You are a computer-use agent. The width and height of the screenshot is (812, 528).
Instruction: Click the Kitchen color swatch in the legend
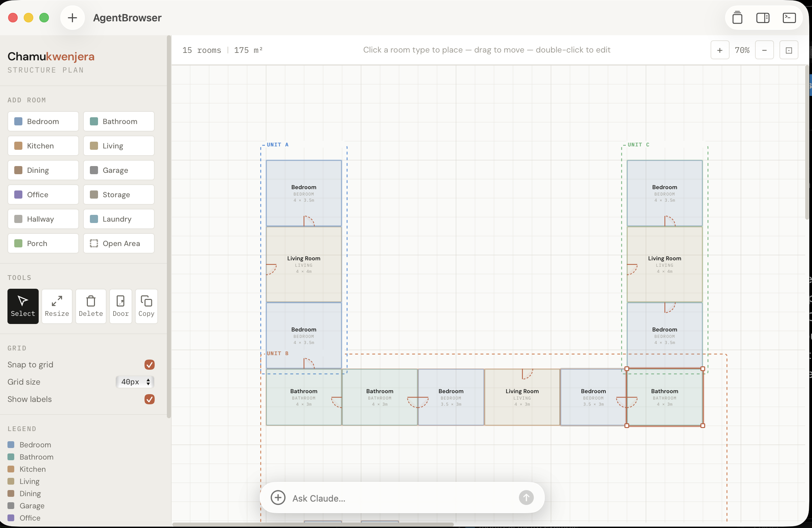pyautogui.click(x=11, y=469)
